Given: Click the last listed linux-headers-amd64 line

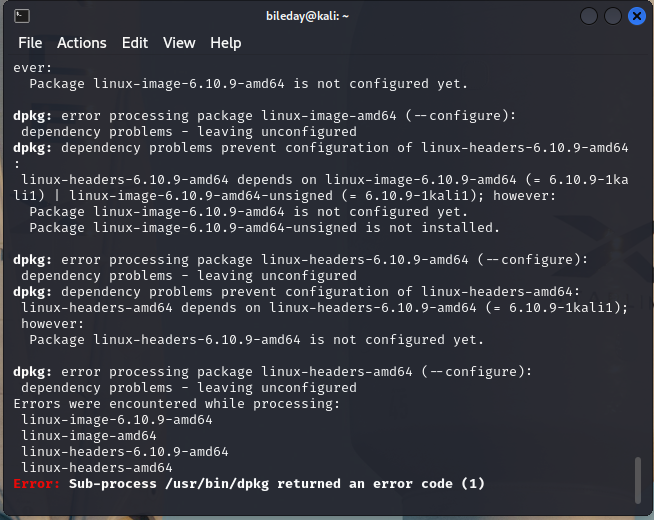Looking at the screenshot, I should (97, 468).
